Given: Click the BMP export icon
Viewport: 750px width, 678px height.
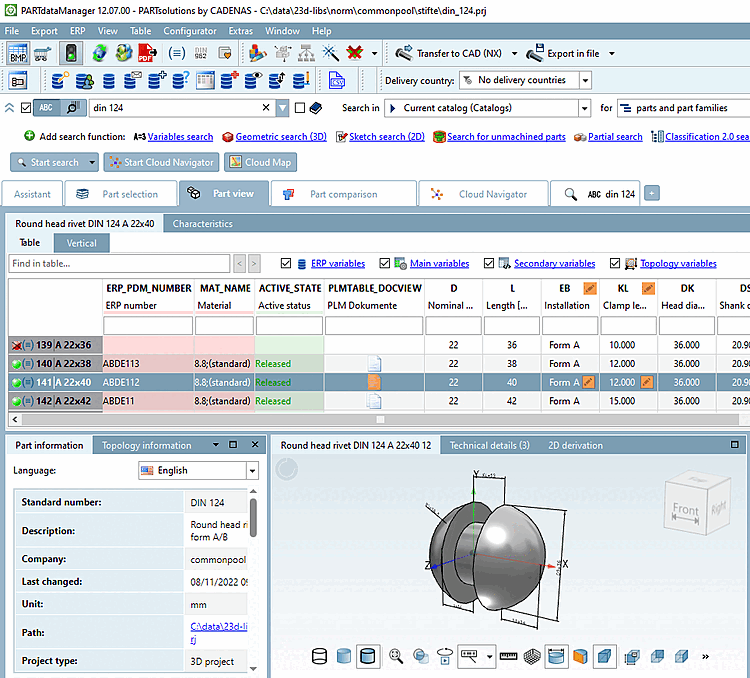Looking at the screenshot, I should click(18, 54).
